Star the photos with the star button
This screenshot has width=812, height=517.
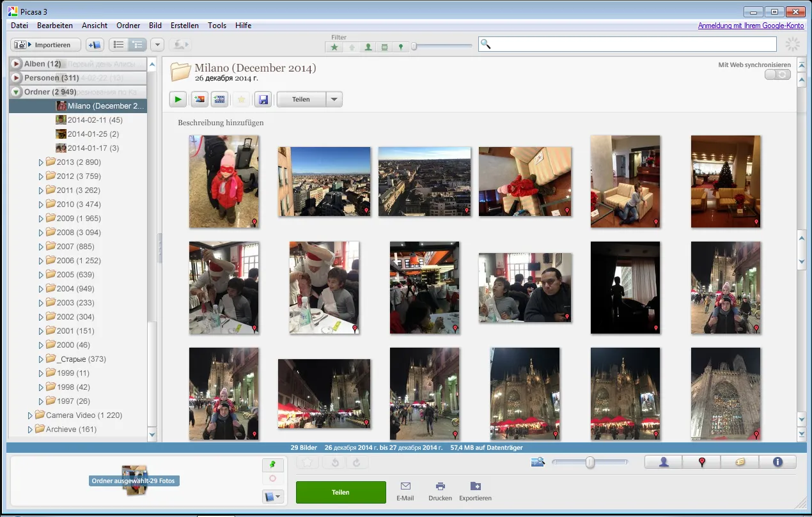(x=241, y=99)
